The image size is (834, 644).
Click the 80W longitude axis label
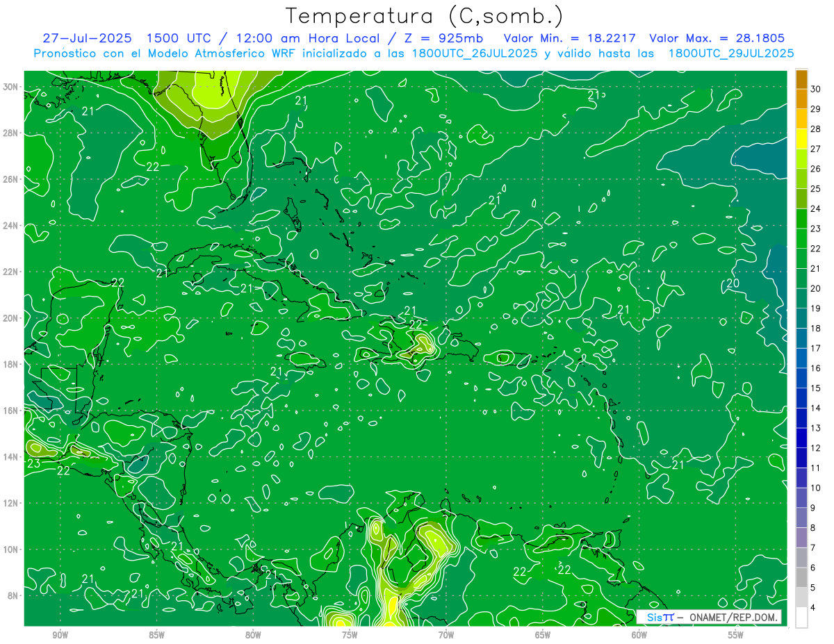(x=253, y=634)
